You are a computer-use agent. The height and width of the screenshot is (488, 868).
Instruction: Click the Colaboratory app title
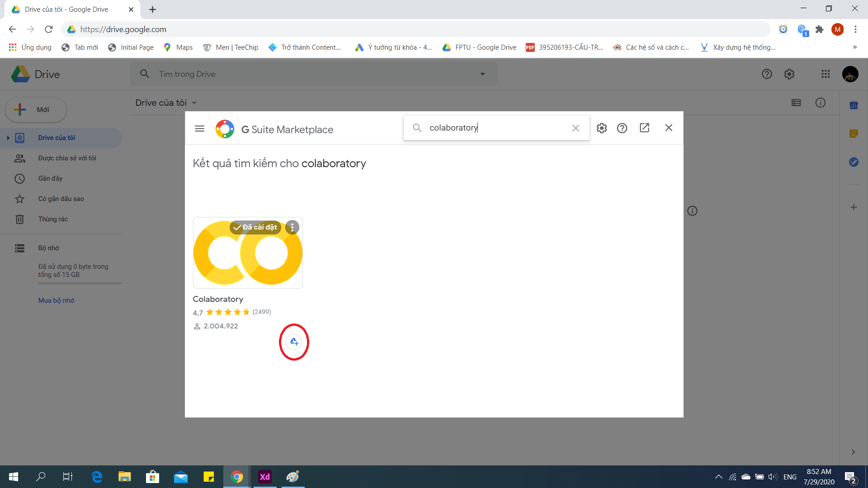pos(218,299)
